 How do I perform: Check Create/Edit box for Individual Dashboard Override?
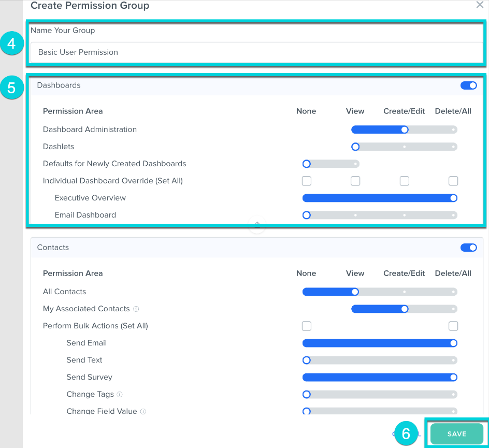404,181
